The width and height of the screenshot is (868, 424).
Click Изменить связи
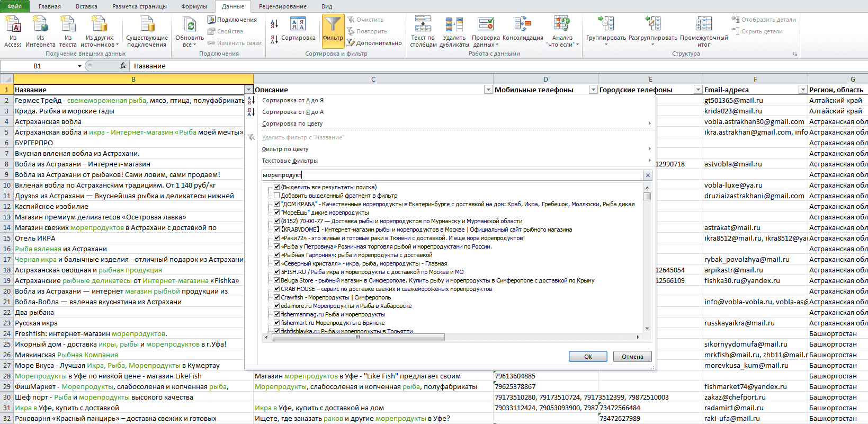(x=235, y=43)
